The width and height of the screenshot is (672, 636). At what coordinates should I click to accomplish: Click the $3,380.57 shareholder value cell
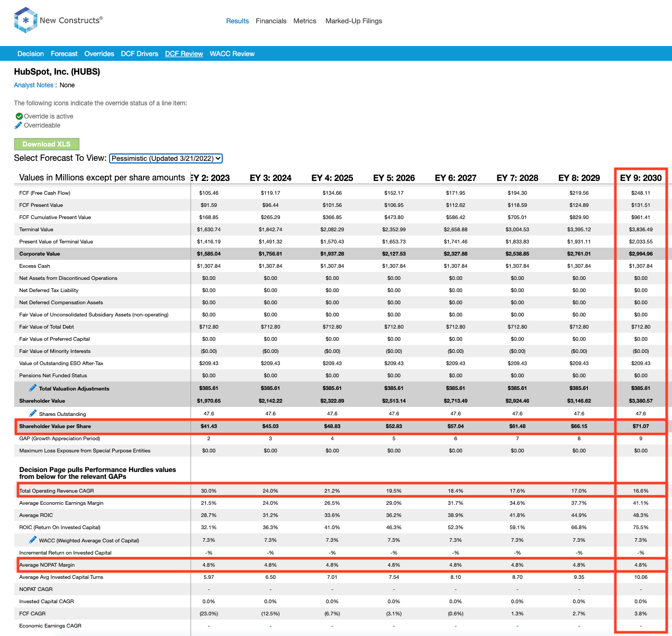click(x=641, y=401)
